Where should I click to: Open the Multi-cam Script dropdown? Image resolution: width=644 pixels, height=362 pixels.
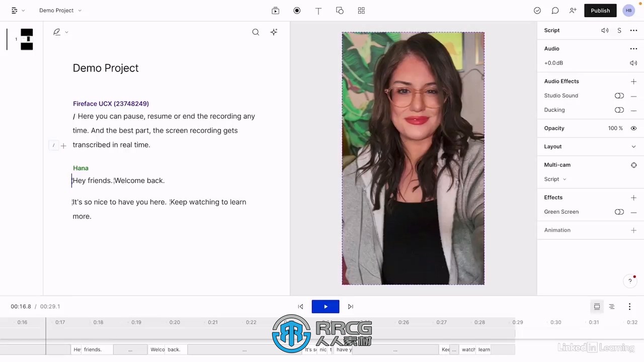(x=555, y=179)
